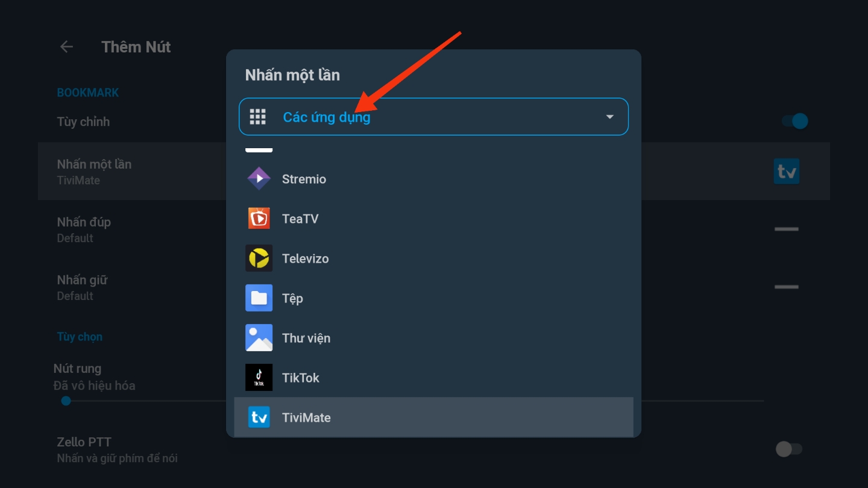This screenshot has width=868, height=488.
Task: Click the TiviMate tv icon in list
Action: 259,418
